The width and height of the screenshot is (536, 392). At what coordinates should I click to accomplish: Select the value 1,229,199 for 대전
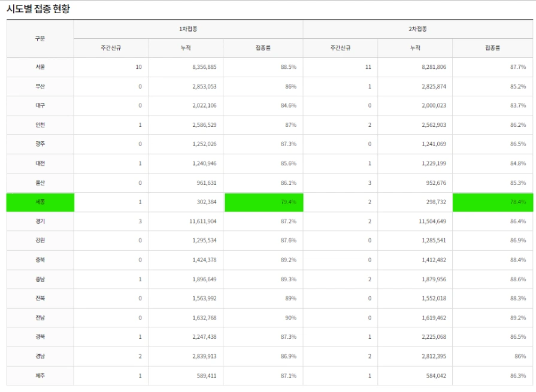coord(434,163)
